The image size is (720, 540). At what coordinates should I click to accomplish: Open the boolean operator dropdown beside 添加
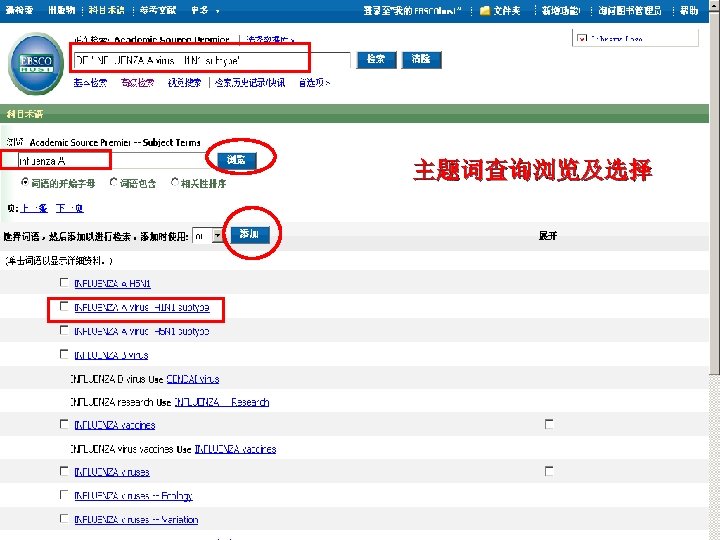click(207, 236)
